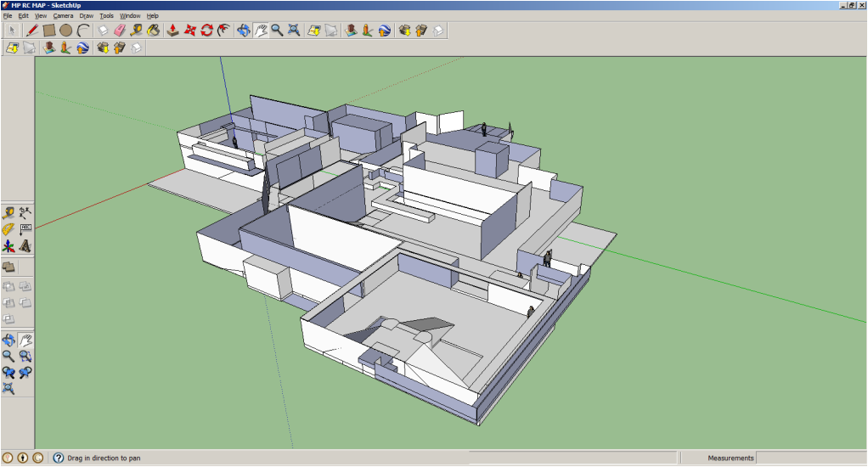The width and height of the screenshot is (868, 467).
Task: Pick the yellow Protractor tool
Action: (x=8, y=229)
